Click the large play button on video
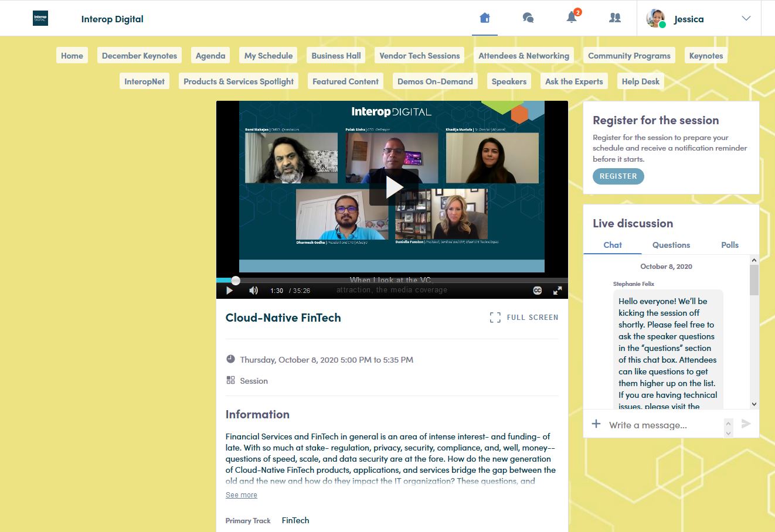Image resolution: width=775 pixels, height=532 pixels. point(394,187)
